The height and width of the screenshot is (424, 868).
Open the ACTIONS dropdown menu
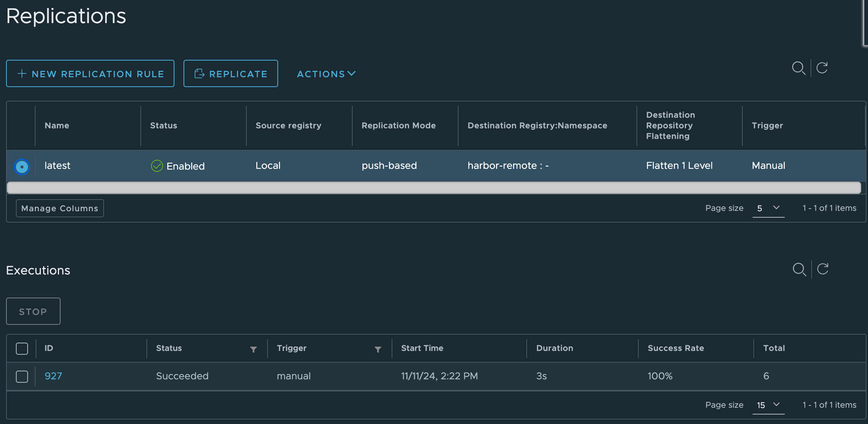point(326,74)
